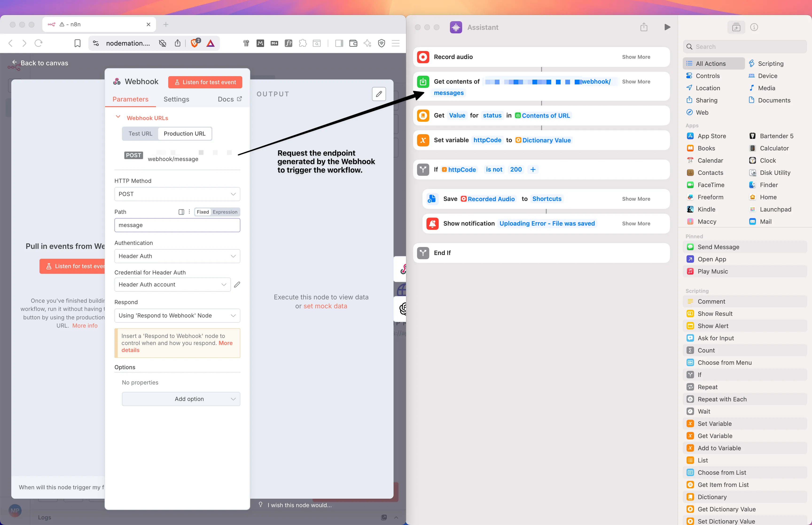Switch to the Parameters tab
The width and height of the screenshot is (812, 525).
[x=130, y=99]
